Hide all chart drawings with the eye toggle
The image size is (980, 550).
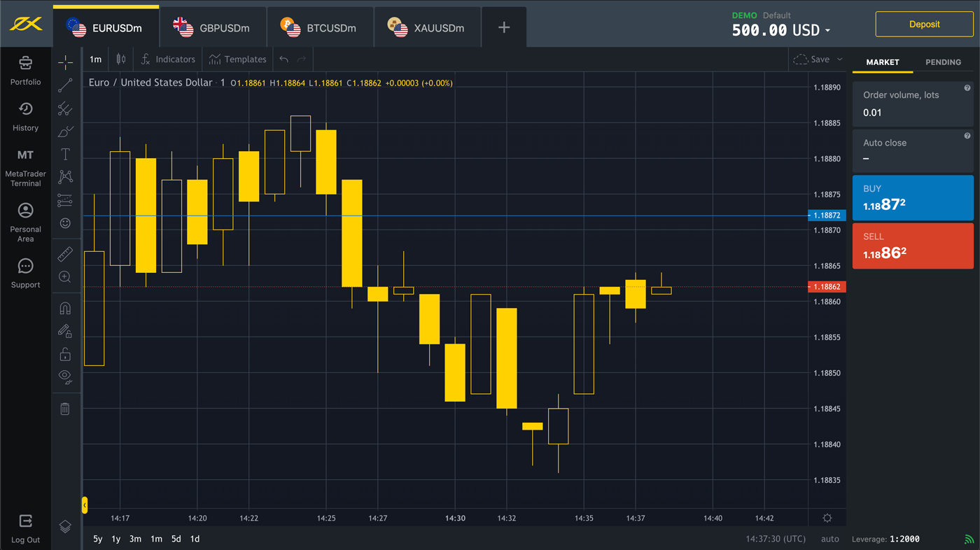65,377
